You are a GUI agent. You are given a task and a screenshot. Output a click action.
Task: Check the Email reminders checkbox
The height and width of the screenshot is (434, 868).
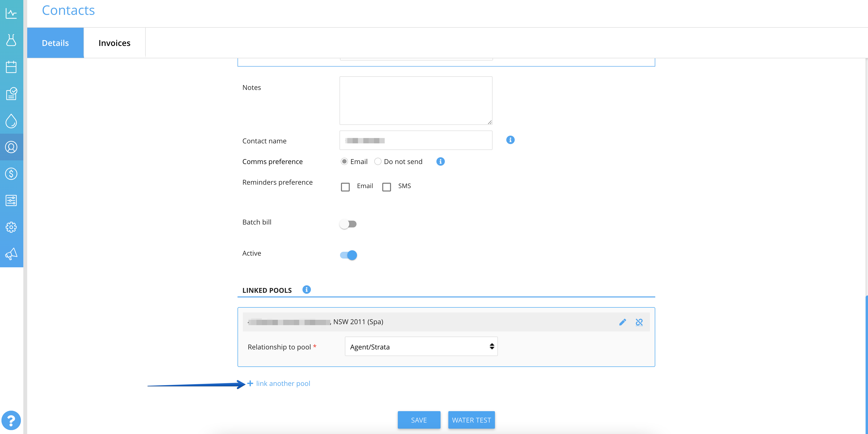[x=345, y=187]
